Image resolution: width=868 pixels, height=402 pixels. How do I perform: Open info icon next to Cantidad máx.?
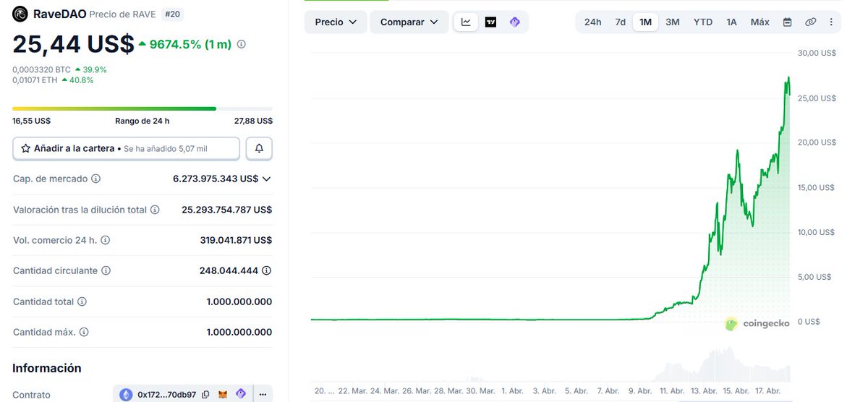(84, 333)
